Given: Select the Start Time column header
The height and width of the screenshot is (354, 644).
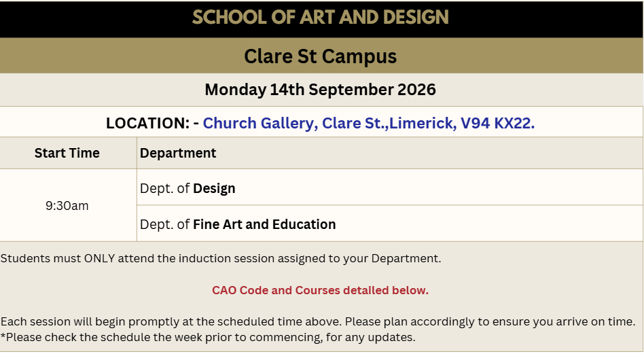Looking at the screenshot, I should tap(67, 153).
